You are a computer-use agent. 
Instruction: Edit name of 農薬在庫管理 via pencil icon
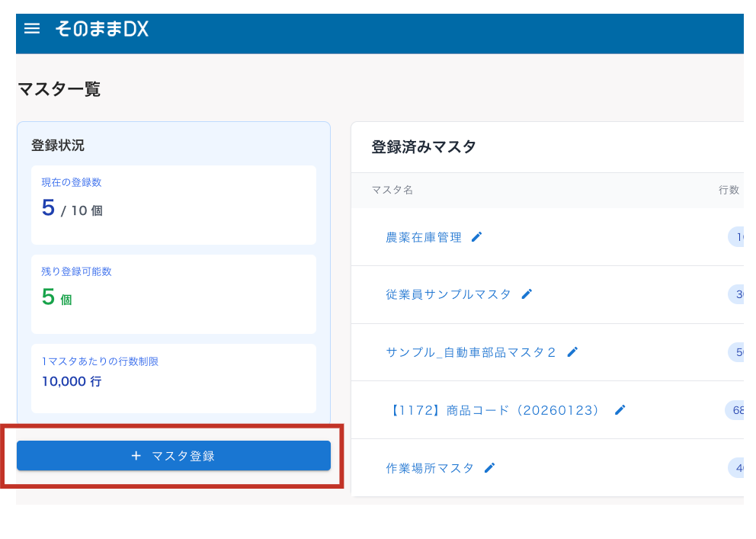coord(476,236)
